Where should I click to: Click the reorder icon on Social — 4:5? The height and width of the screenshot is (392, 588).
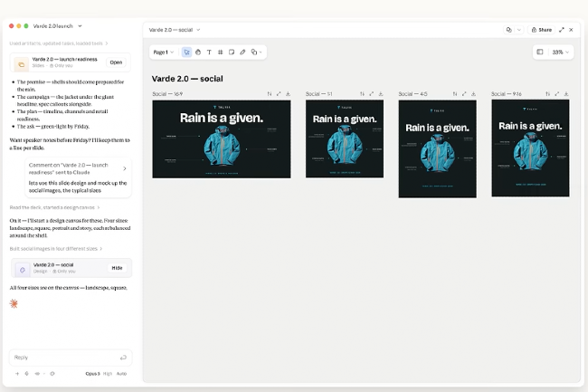click(455, 94)
